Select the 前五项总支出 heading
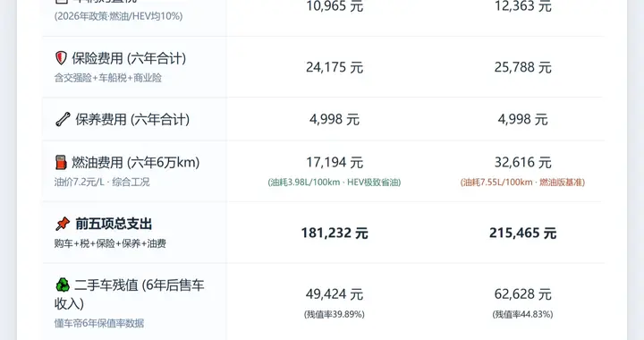Screen dimensions: 644x340 coord(114,224)
